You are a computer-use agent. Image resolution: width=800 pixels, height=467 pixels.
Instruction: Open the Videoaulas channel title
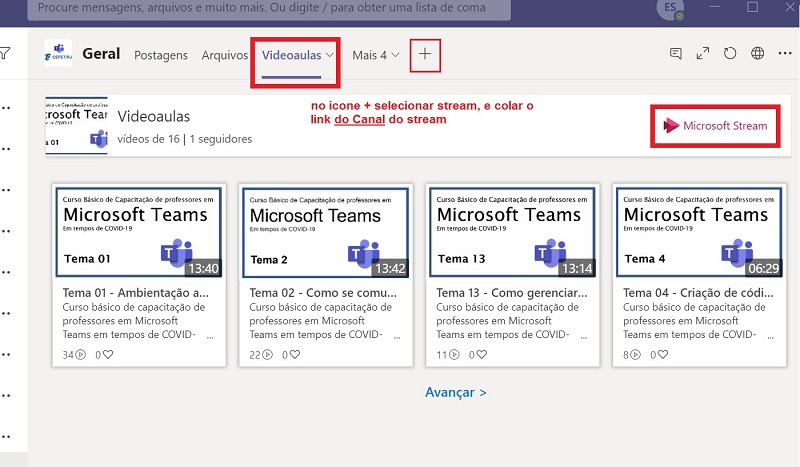pyautogui.click(x=154, y=116)
